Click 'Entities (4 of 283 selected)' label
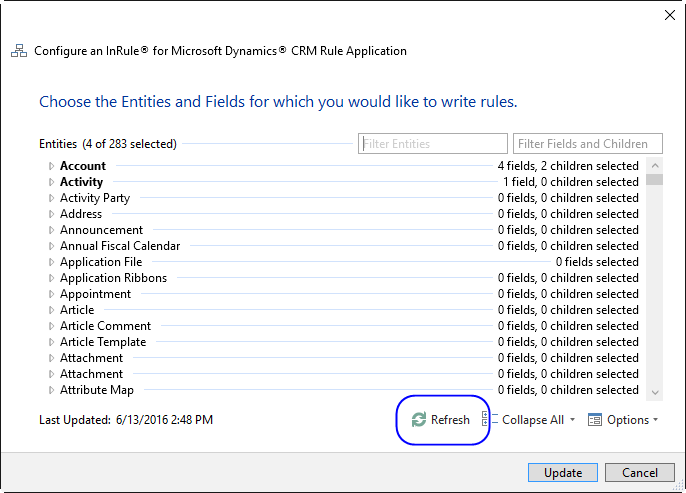The image size is (686, 493). 108,144
